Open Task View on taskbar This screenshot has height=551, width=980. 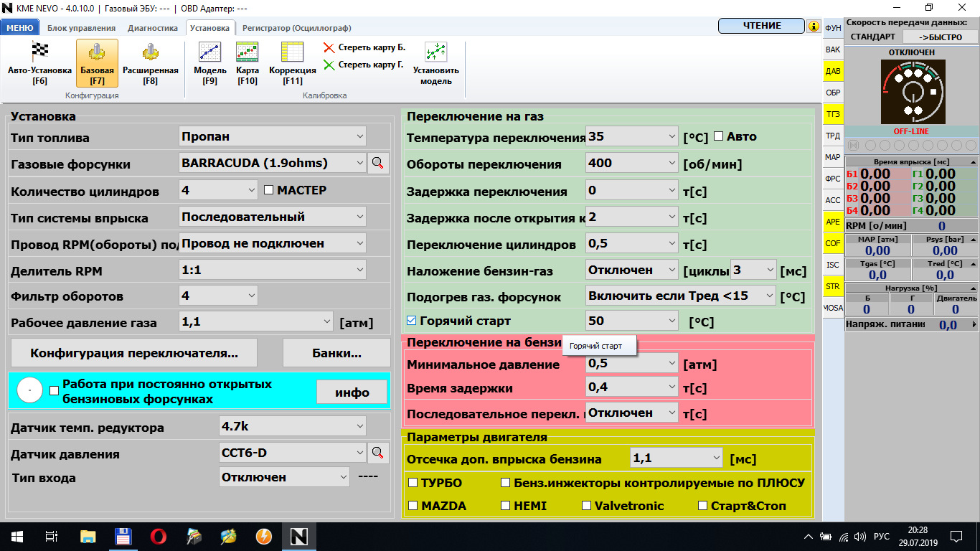coord(52,536)
